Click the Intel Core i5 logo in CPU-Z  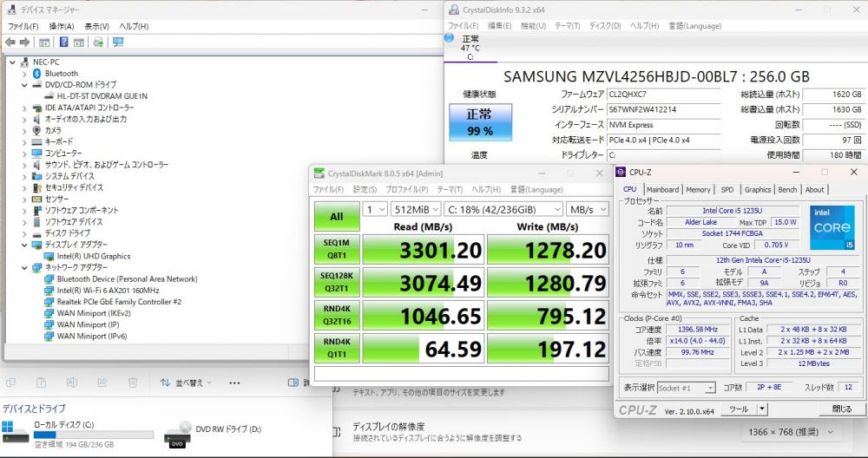(832, 227)
